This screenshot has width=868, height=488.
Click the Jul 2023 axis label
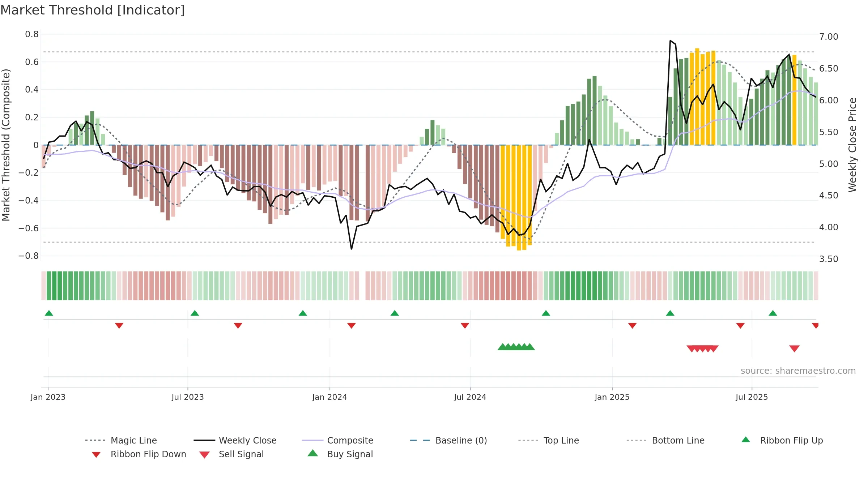point(188,397)
